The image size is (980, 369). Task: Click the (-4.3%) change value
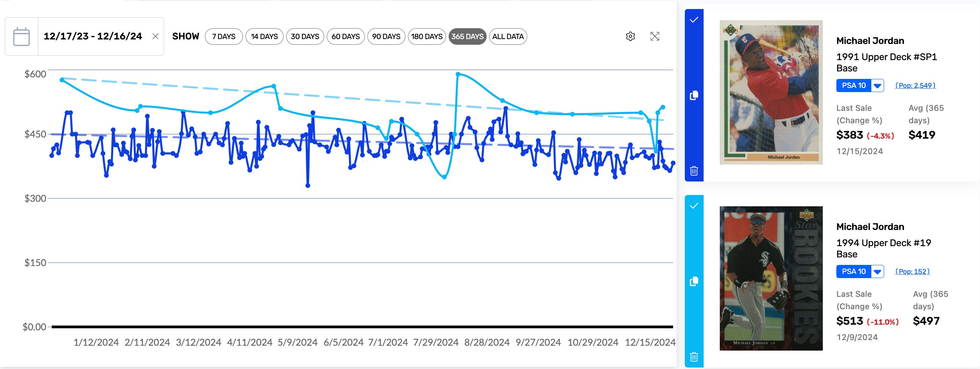coord(880,136)
